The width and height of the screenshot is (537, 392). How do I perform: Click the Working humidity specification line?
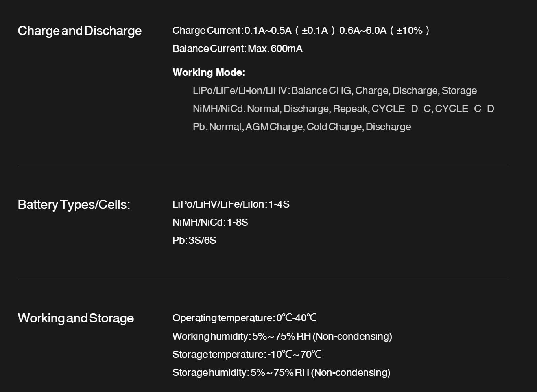(x=282, y=336)
